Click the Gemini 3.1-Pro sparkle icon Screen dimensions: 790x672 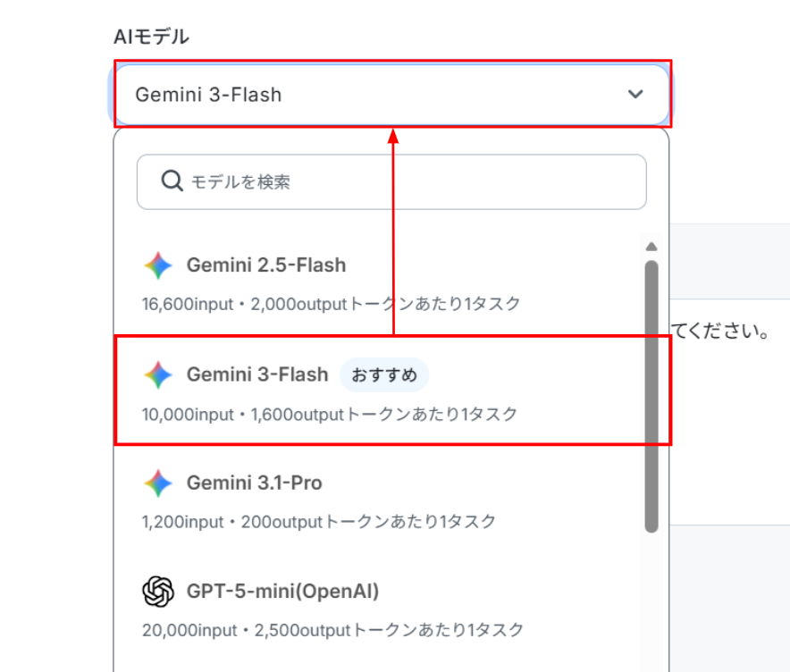(x=158, y=483)
